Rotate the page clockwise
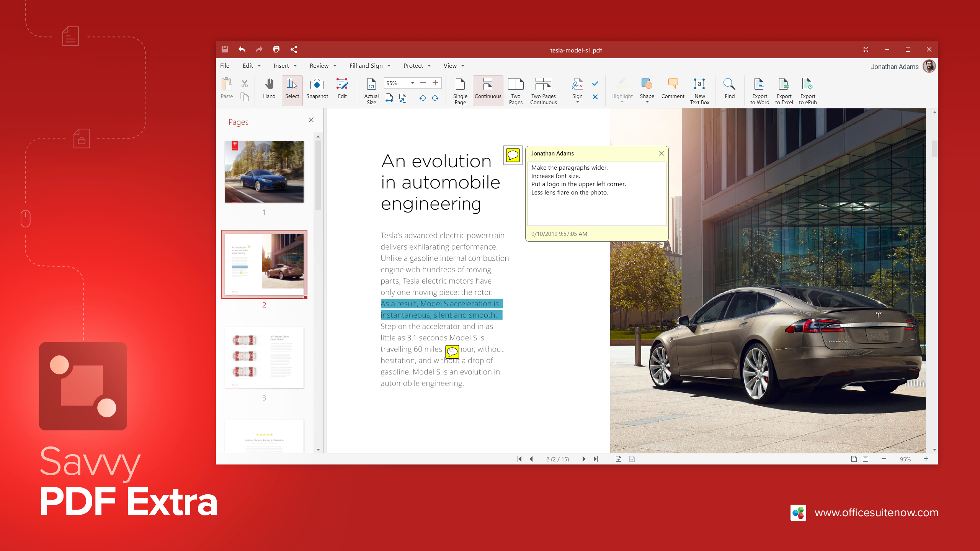Viewport: 980px width, 551px height. (435, 98)
